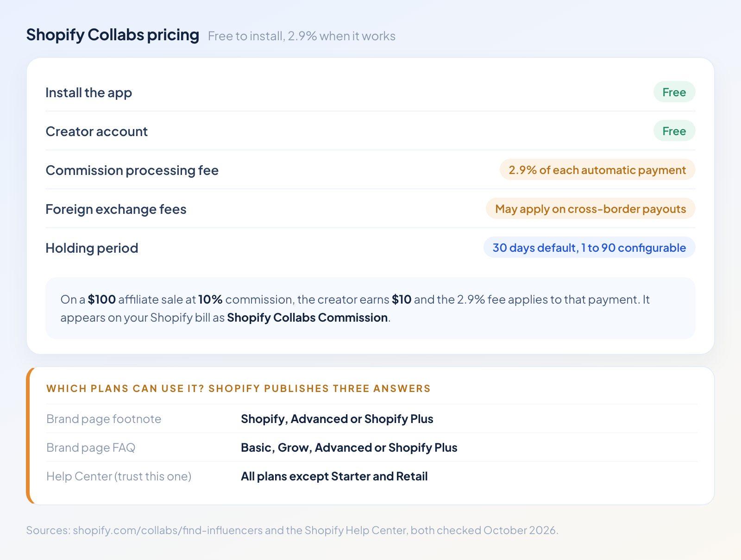
Task: Click "All plans except Starter and Retail" answer
Action: 334,476
